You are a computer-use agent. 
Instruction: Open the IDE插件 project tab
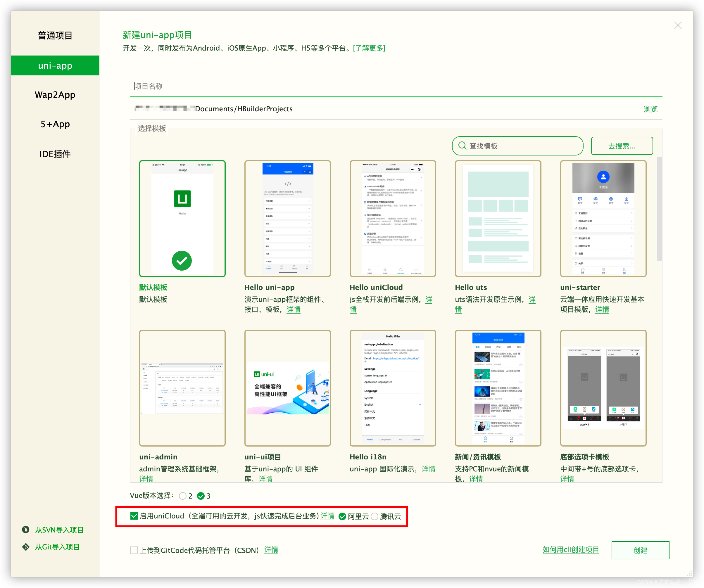pos(55,154)
